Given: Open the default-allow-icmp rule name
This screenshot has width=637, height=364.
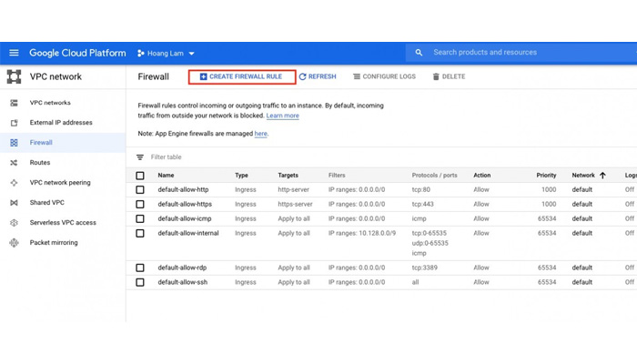Looking at the screenshot, I should tap(185, 219).
